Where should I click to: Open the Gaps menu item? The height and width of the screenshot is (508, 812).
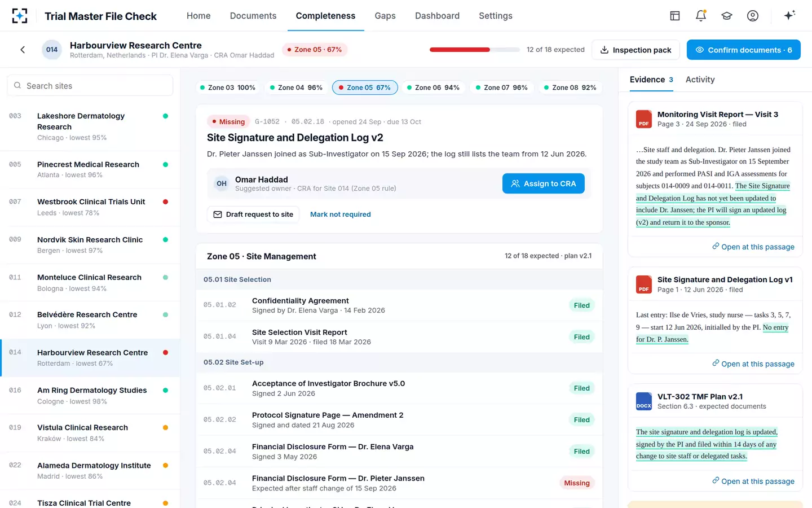tap(385, 16)
